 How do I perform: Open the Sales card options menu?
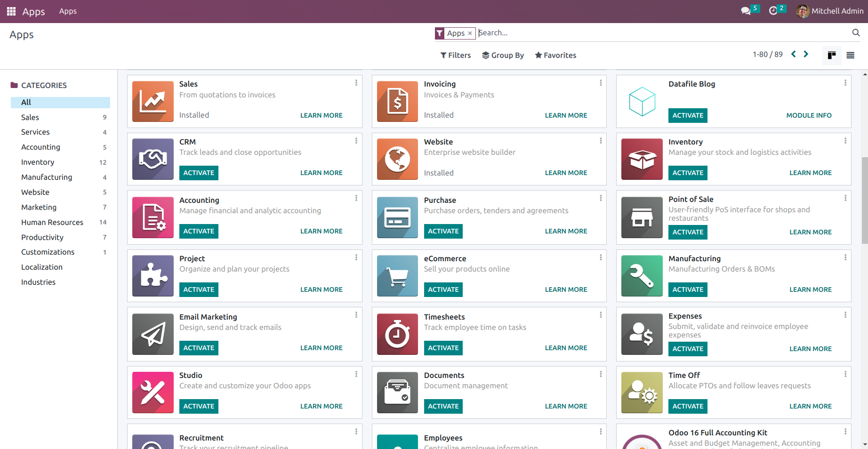coord(356,83)
